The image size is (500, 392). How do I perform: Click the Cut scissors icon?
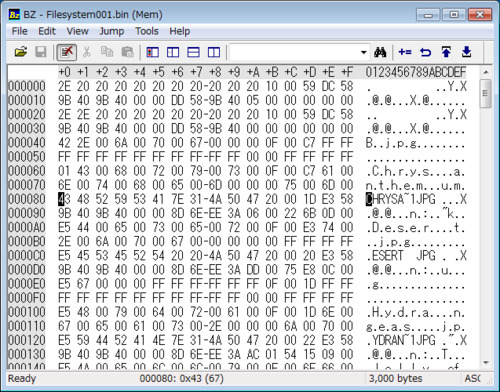pyautogui.click(x=86, y=52)
